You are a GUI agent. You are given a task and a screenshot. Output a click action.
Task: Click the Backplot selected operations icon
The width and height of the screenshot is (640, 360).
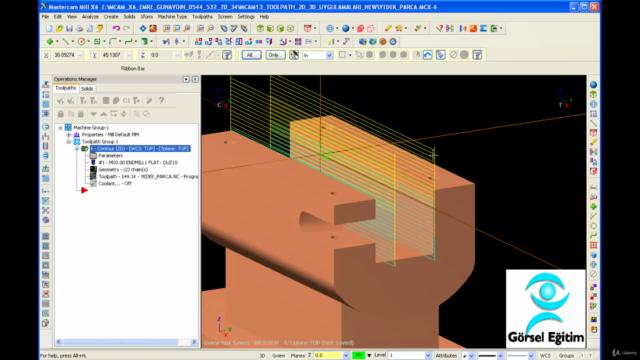point(106,100)
